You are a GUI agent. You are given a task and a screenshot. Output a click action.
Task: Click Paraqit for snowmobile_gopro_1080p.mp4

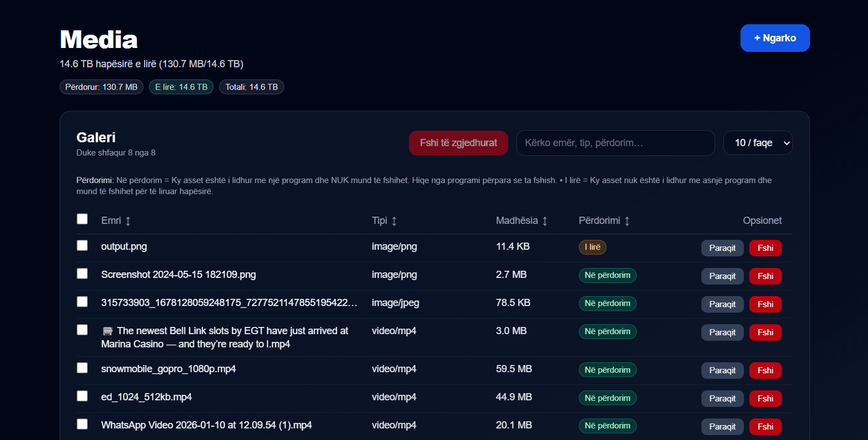click(722, 371)
